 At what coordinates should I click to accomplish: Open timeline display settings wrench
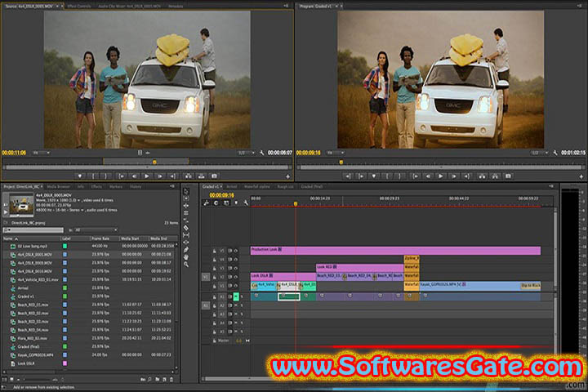(x=246, y=203)
